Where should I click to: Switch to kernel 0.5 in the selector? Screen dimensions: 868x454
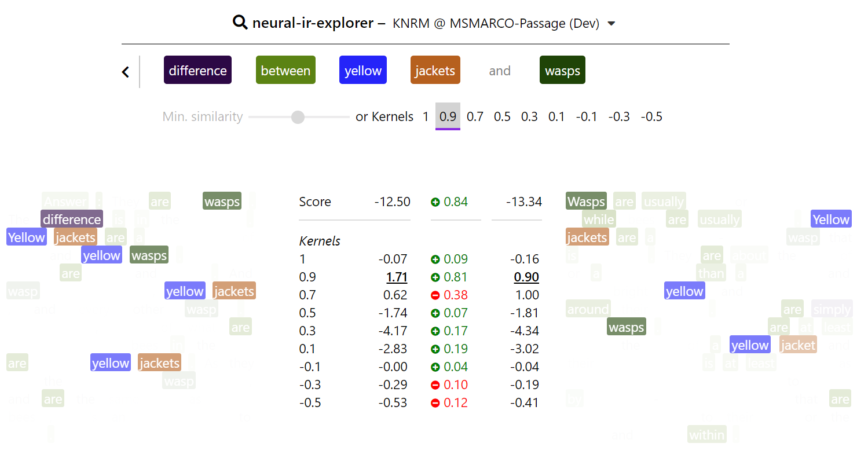tap(502, 116)
